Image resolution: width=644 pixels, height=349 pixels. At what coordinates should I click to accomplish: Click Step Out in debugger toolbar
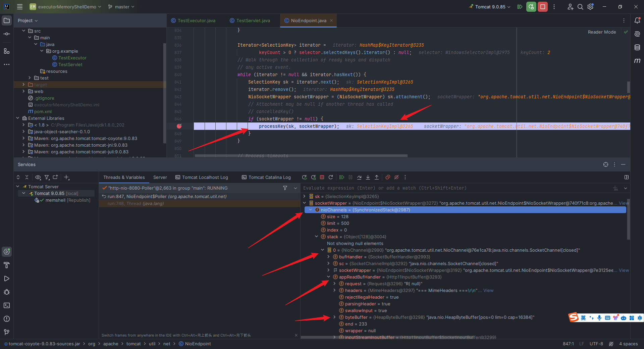click(x=377, y=177)
